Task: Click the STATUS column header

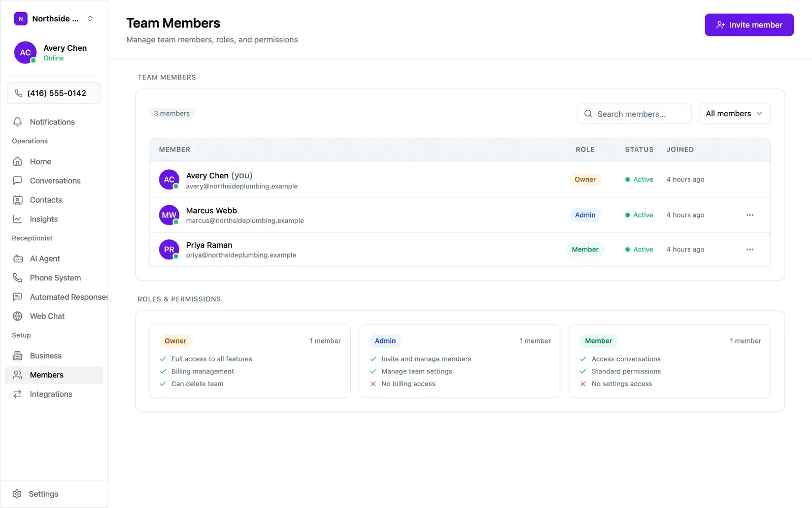Action: (639, 150)
